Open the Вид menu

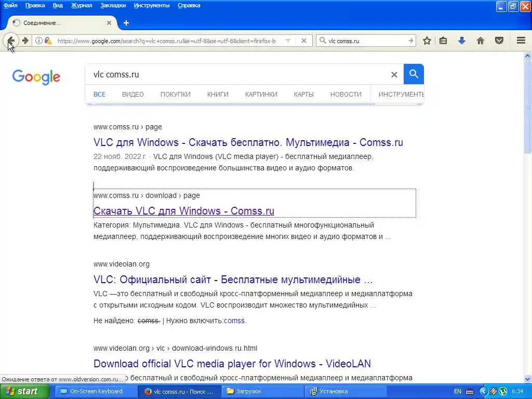coord(58,5)
